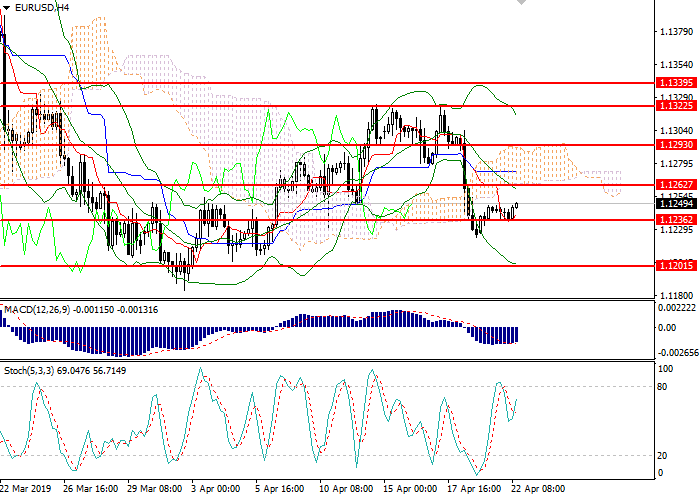
Task: Click the chart shift triangle marker at top
Action: click(x=521, y=4)
